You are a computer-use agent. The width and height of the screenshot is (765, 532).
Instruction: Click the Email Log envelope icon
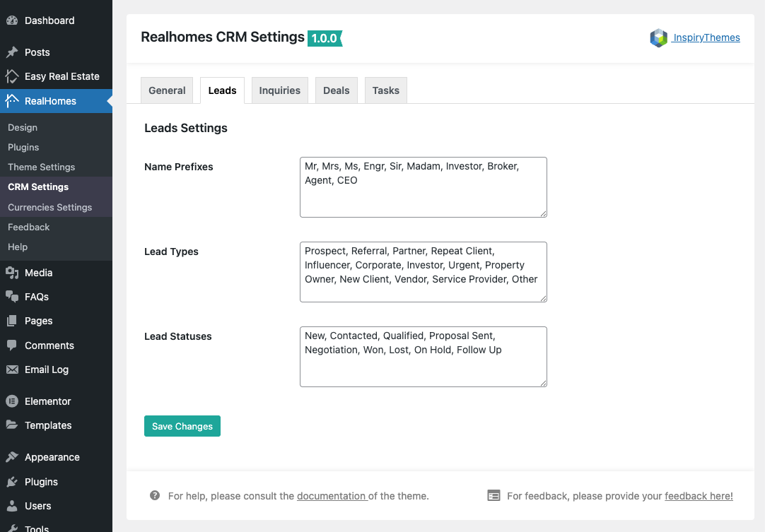tap(12, 370)
